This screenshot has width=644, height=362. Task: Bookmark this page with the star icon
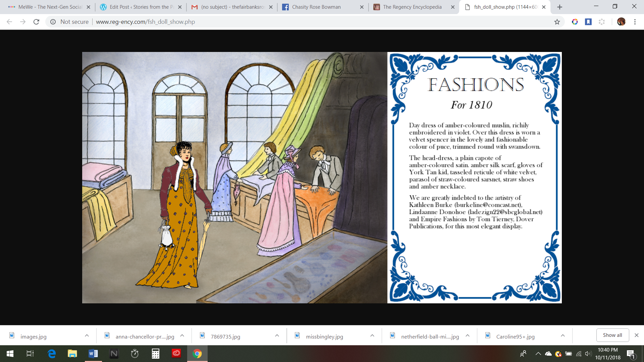557,22
